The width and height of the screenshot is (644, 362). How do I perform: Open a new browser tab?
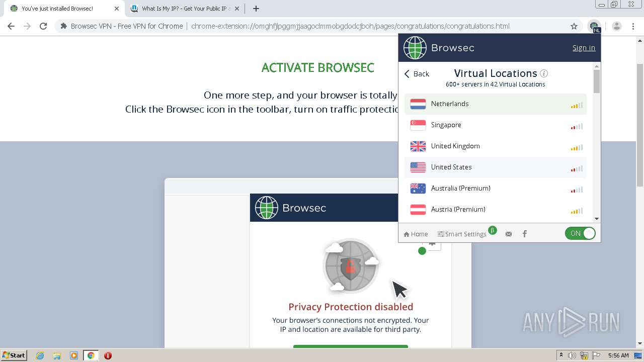click(256, 9)
